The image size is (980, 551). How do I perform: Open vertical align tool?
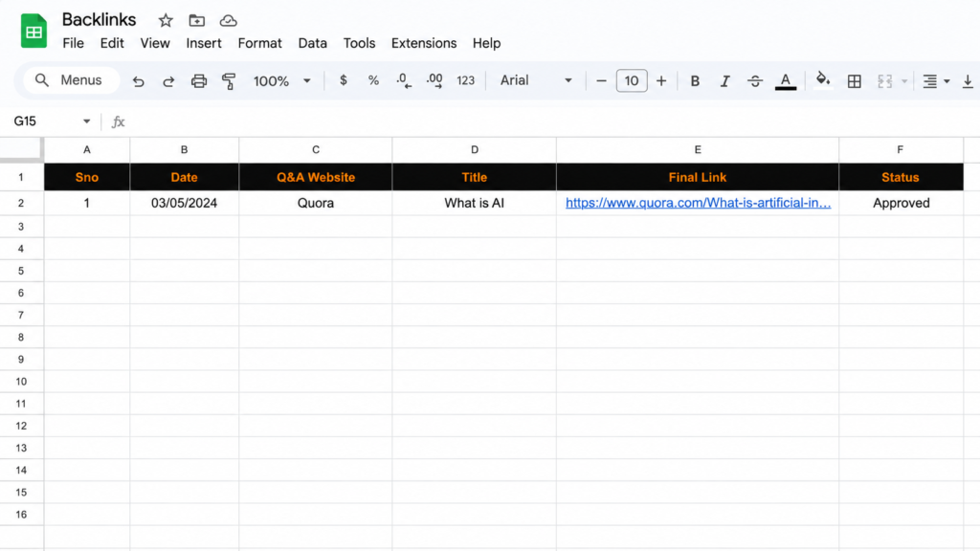click(x=968, y=81)
